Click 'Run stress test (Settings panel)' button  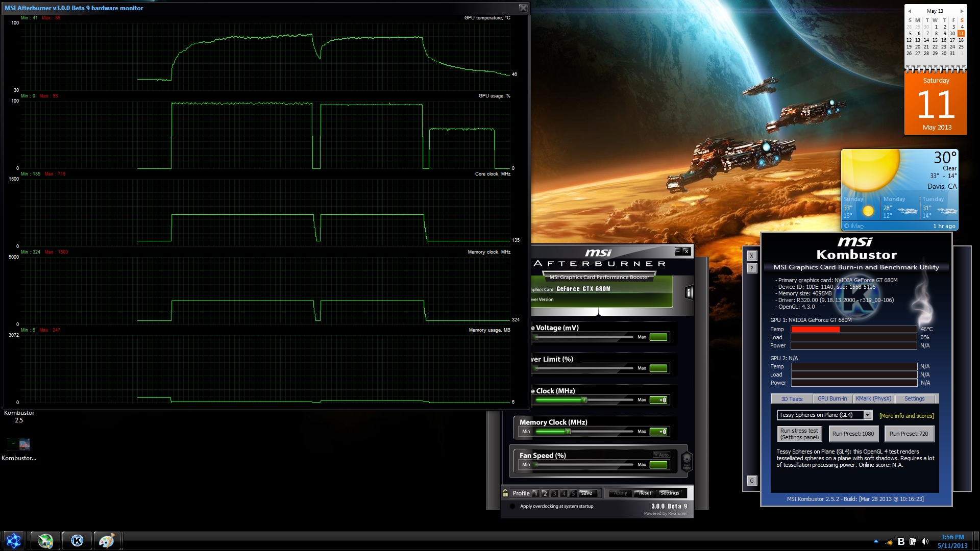pos(799,434)
